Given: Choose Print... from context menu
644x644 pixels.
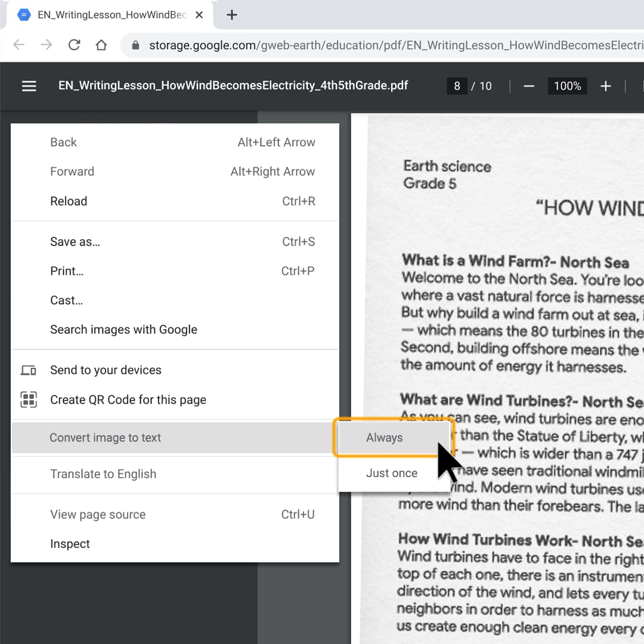Looking at the screenshot, I should click(175, 271).
